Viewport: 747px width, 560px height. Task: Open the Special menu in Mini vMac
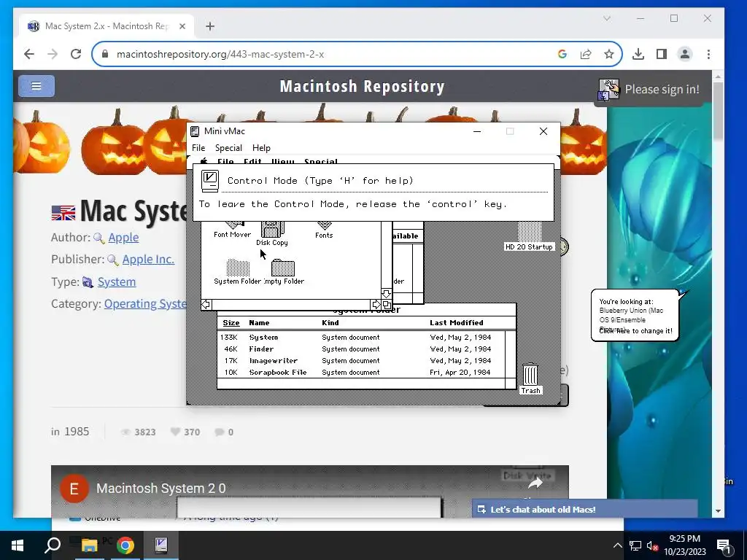click(x=228, y=148)
